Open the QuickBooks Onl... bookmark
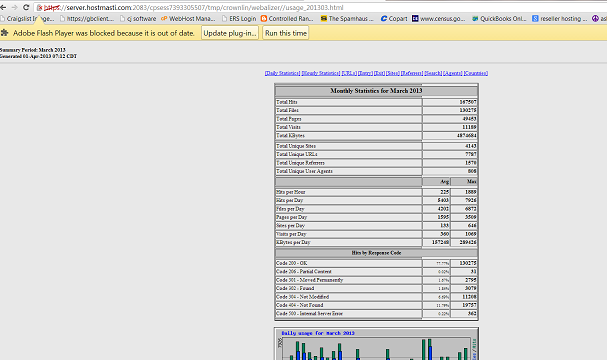The width and height of the screenshot is (607, 360). coord(499,19)
